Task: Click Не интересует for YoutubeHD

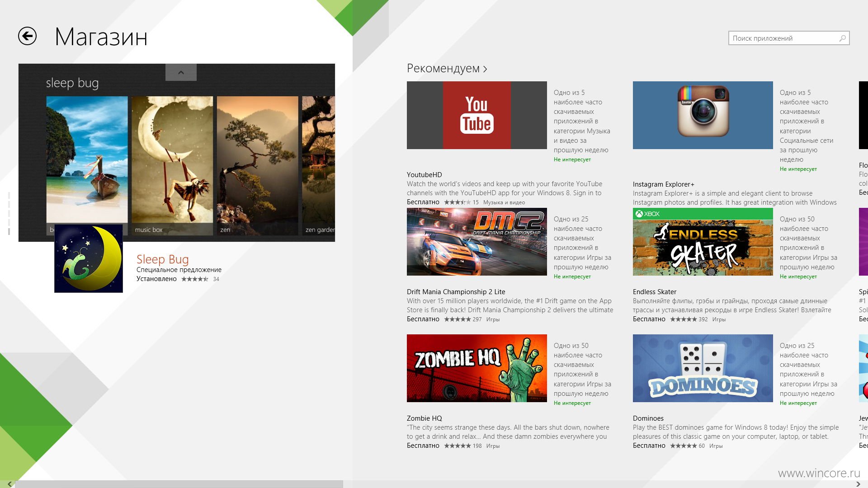Action: point(572,160)
